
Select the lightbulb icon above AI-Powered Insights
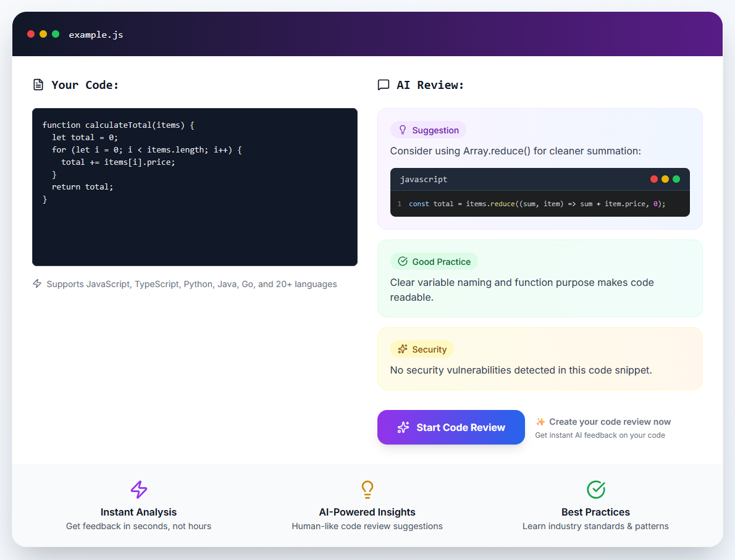[x=367, y=489]
